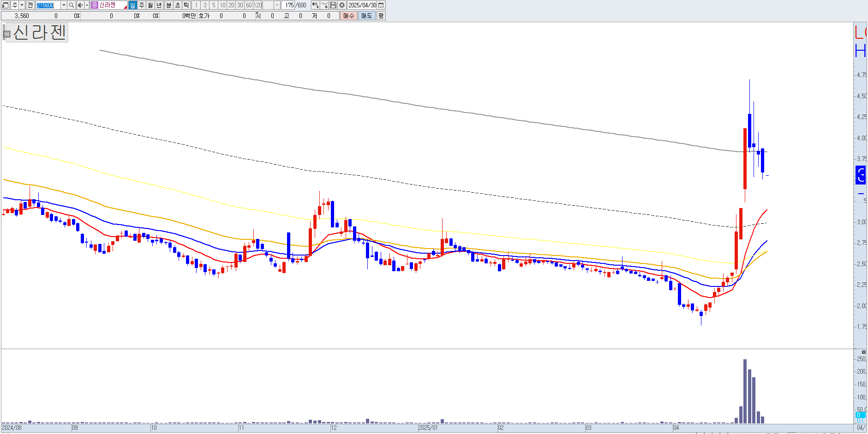Click the stock code input field 215600

pos(48,5)
